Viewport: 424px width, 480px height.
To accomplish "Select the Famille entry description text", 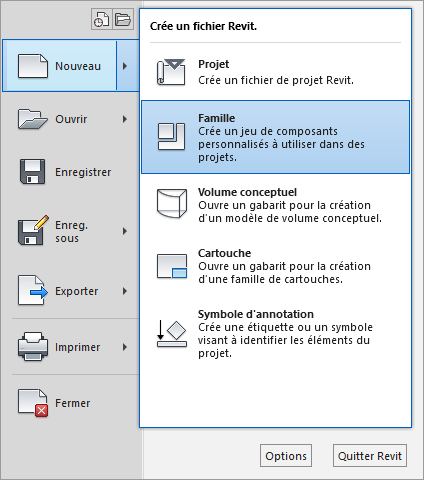I will point(281,144).
